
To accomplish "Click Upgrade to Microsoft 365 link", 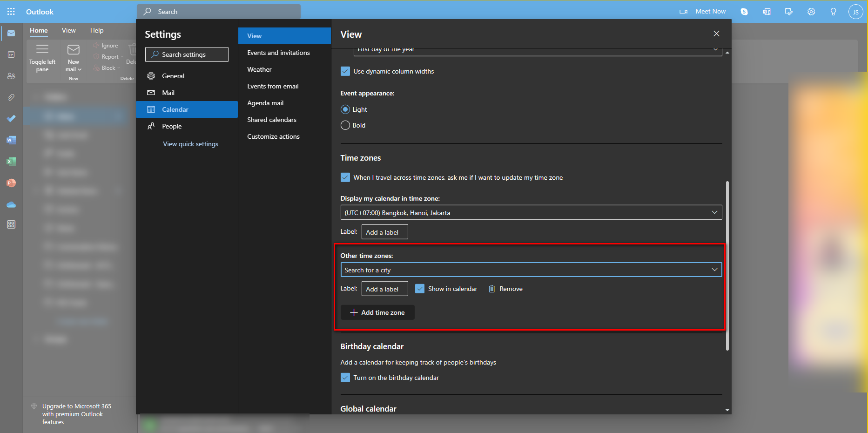I will point(77,414).
